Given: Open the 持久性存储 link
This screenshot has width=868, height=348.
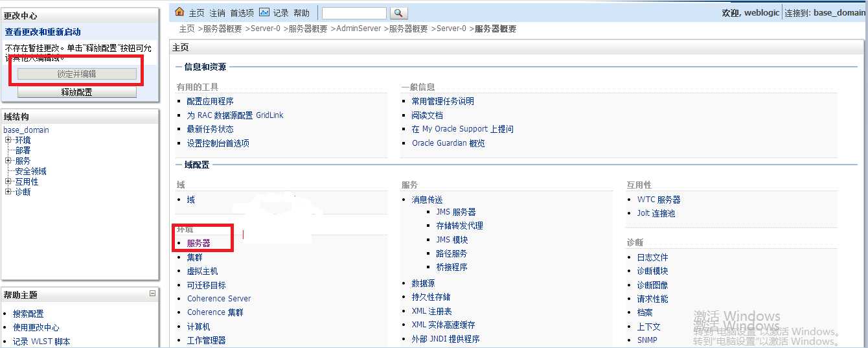Looking at the screenshot, I should tap(431, 297).
